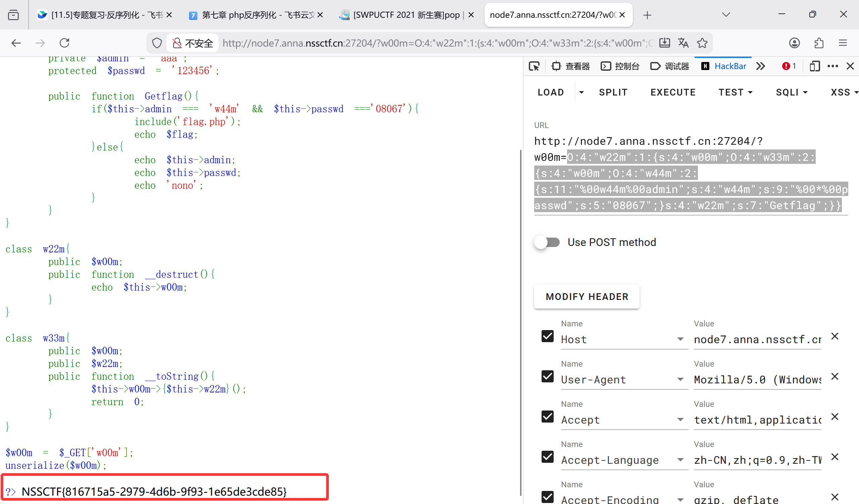The image size is (859, 504).
Task: Click the page reload icon
Action: (64, 43)
